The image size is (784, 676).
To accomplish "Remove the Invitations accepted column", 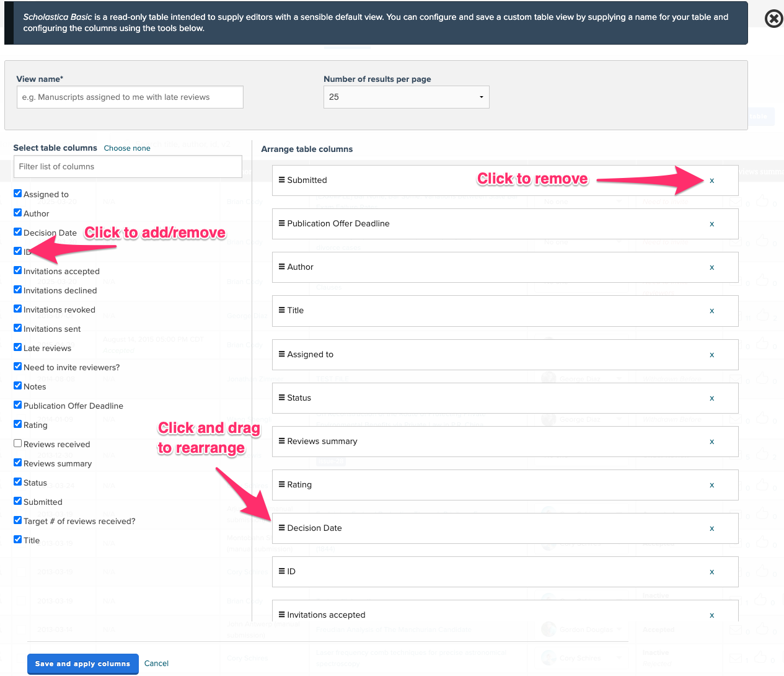I will pos(711,616).
